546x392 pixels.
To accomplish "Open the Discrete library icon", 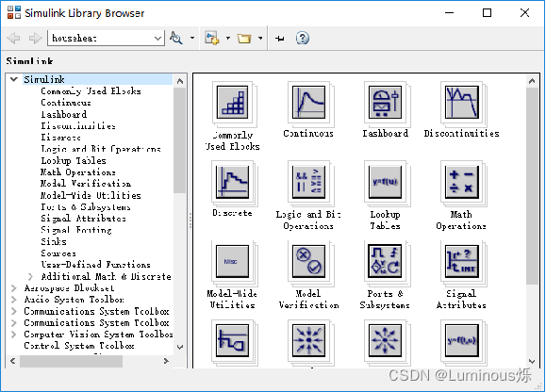I will 232,182.
